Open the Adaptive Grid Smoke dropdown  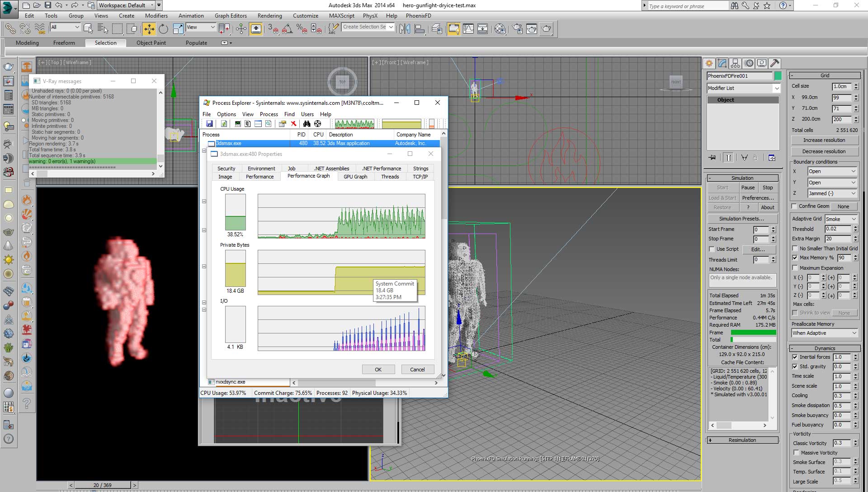(x=841, y=219)
